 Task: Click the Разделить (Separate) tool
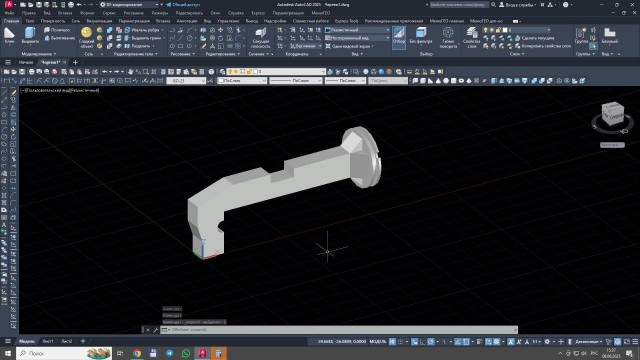click(x=138, y=46)
